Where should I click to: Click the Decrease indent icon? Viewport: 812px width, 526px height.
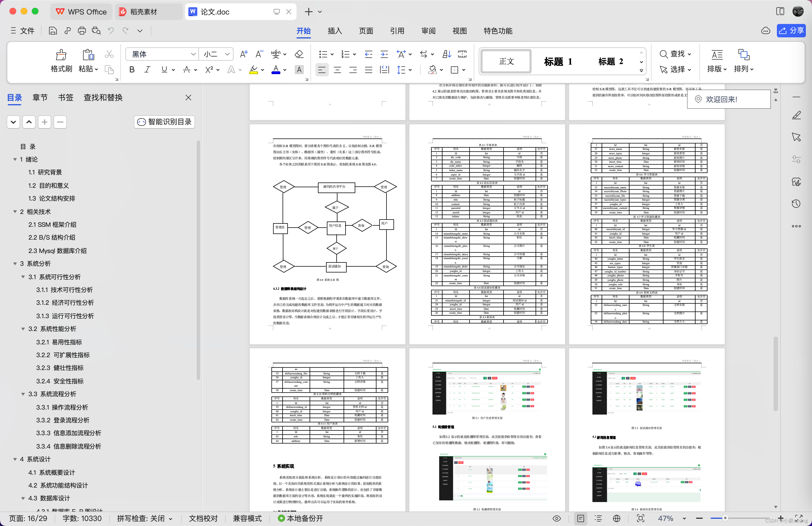click(368, 54)
